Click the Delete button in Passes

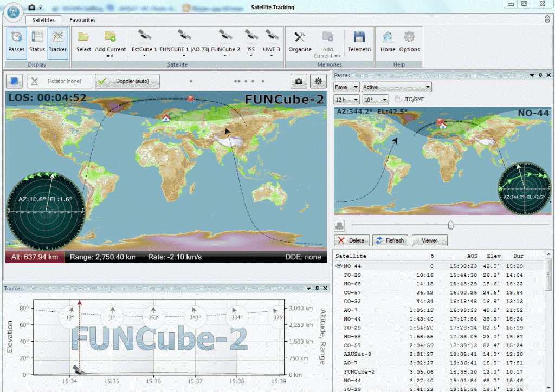coord(352,240)
